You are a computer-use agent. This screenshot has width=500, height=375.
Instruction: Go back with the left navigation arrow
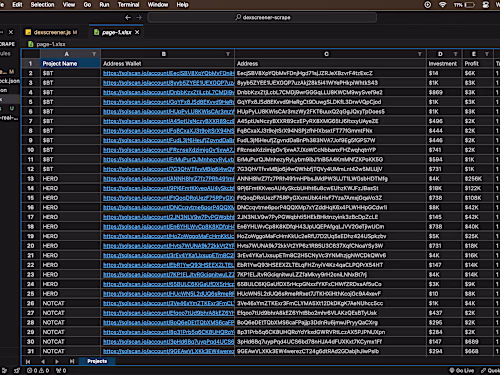coord(128,17)
